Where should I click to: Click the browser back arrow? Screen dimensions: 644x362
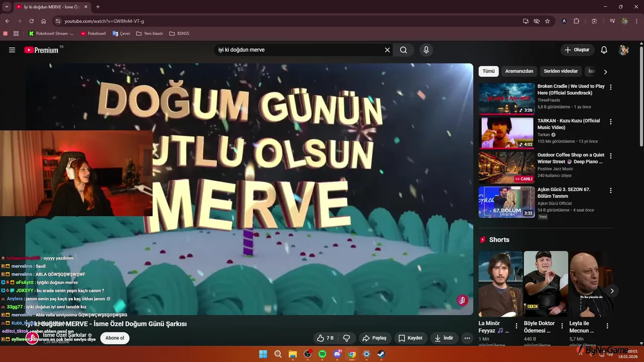(x=7, y=21)
